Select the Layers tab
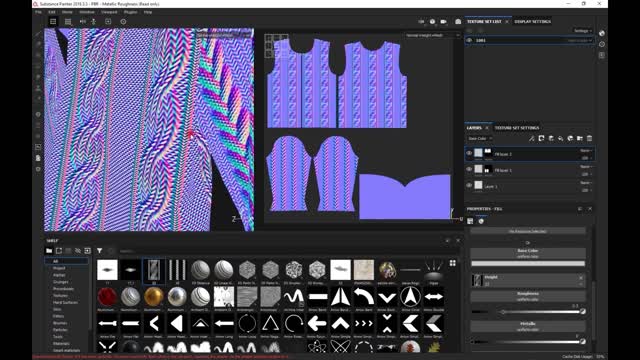 point(474,128)
